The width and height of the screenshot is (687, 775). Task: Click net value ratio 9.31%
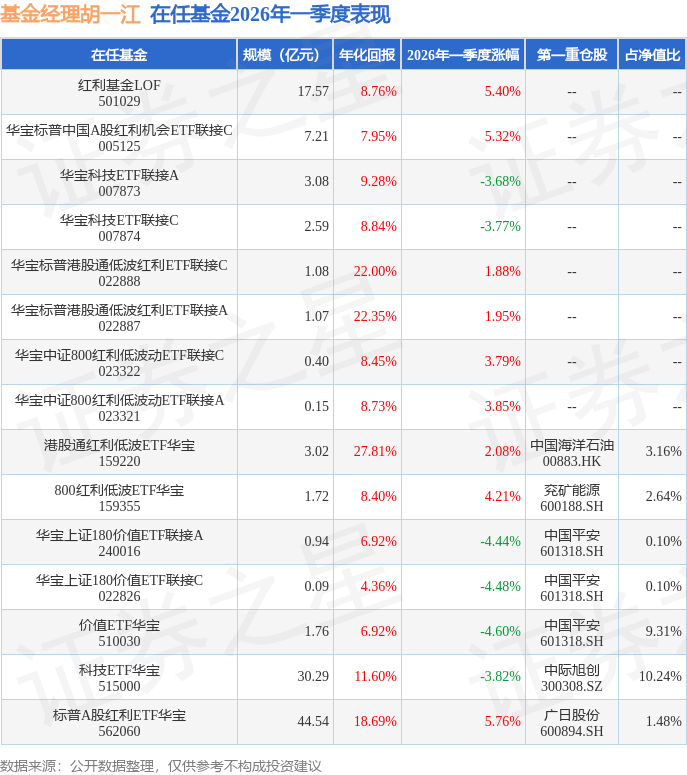coord(663,631)
